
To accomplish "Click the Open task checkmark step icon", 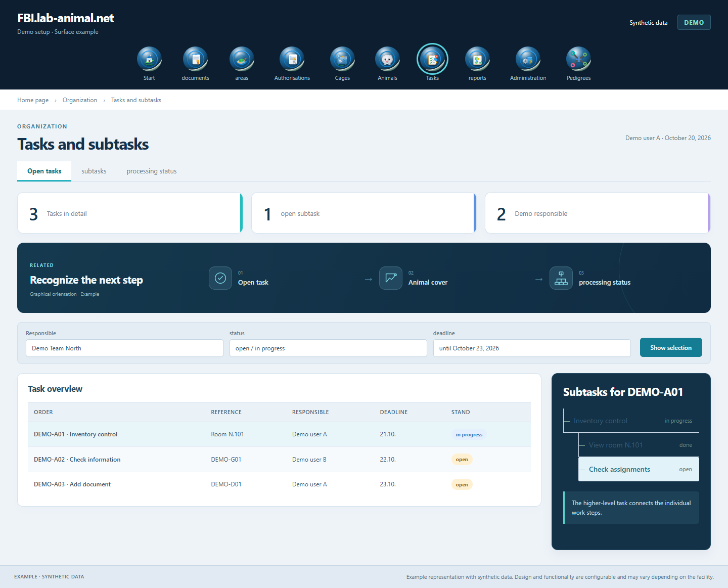I will pos(220,278).
